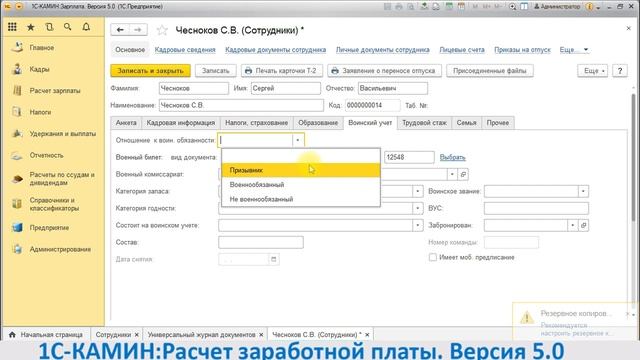Expand the Военный комиссариат dropdown arrow

click(x=452, y=174)
